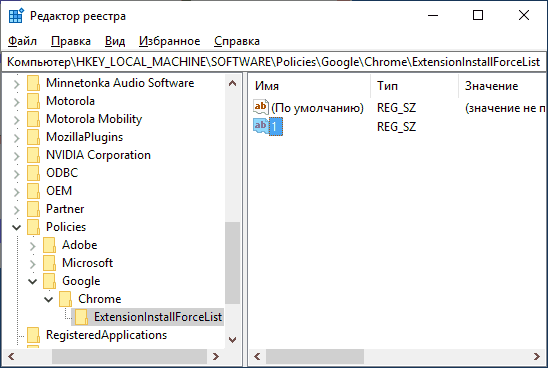Viewport: 548px width, 368px height.
Task: Collapse the Google key
Action: [x=33, y=281]
